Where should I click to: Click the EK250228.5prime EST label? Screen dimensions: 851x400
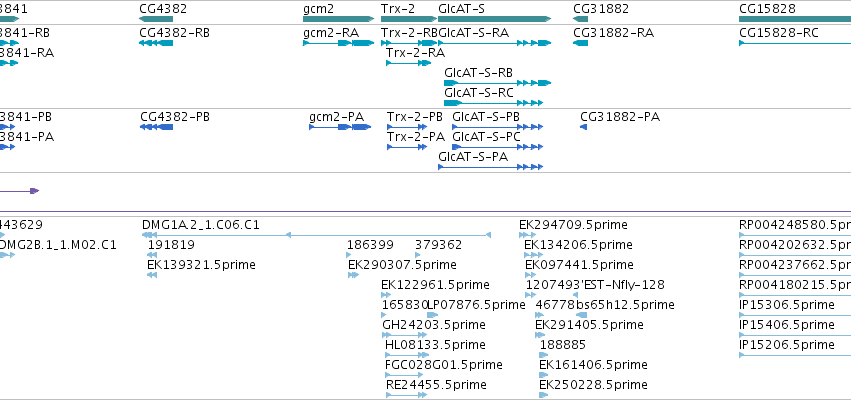click(x=593, y=386)
